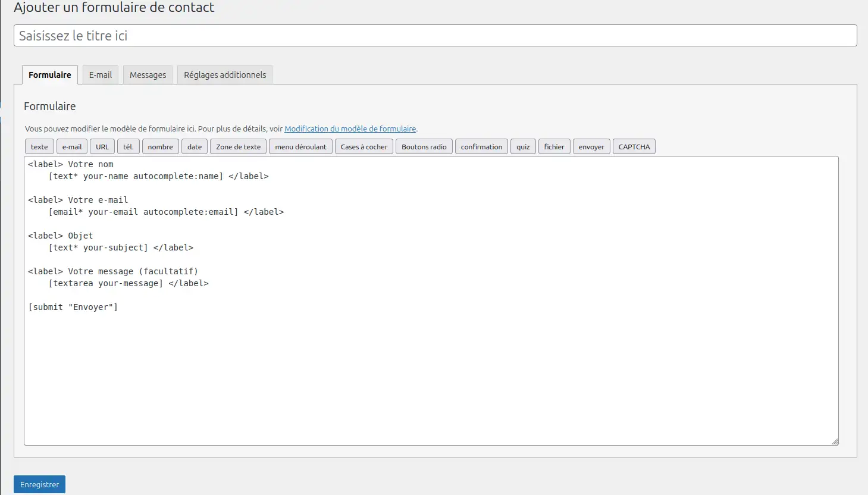868x495 pixels.
Task: Insert a 'quiz' tag
Action: point(523,147)
